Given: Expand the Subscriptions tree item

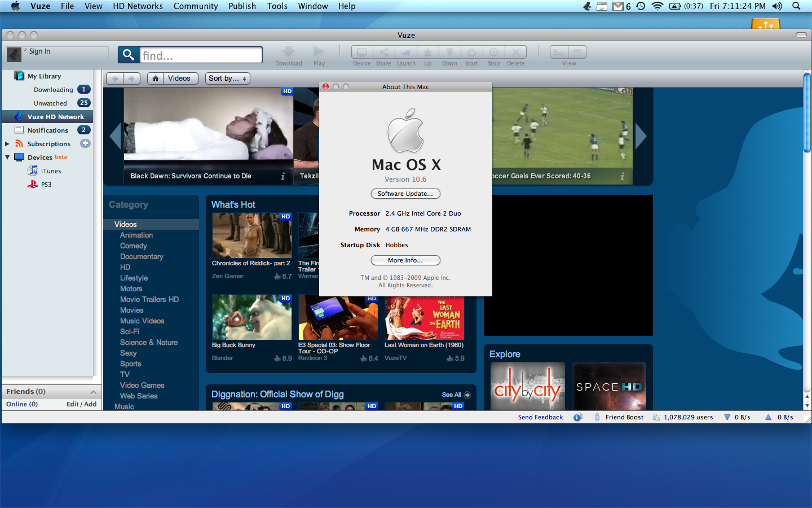Looking at the screenshot, I should [x=7, y=144].
